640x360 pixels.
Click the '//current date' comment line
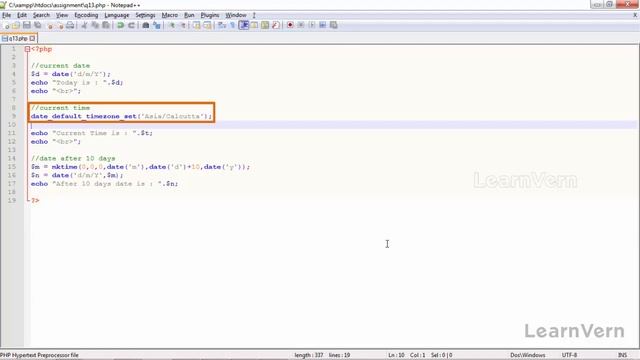point(60,66)
